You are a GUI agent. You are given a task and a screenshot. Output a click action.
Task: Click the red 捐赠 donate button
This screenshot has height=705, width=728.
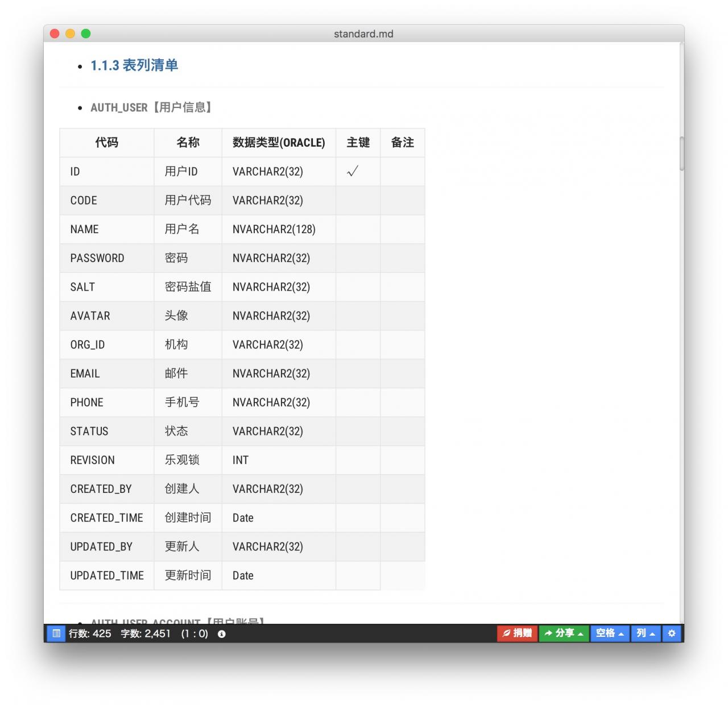point(517,633)
